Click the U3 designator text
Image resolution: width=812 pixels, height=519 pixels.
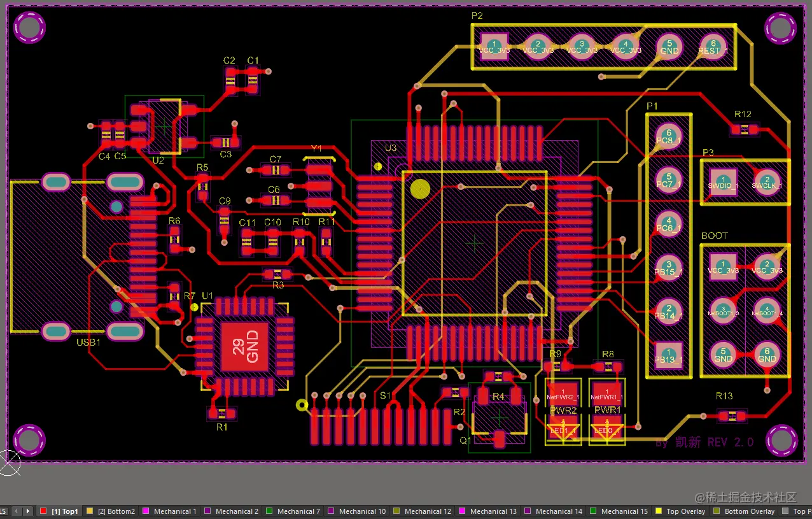(x=391, y=148)
